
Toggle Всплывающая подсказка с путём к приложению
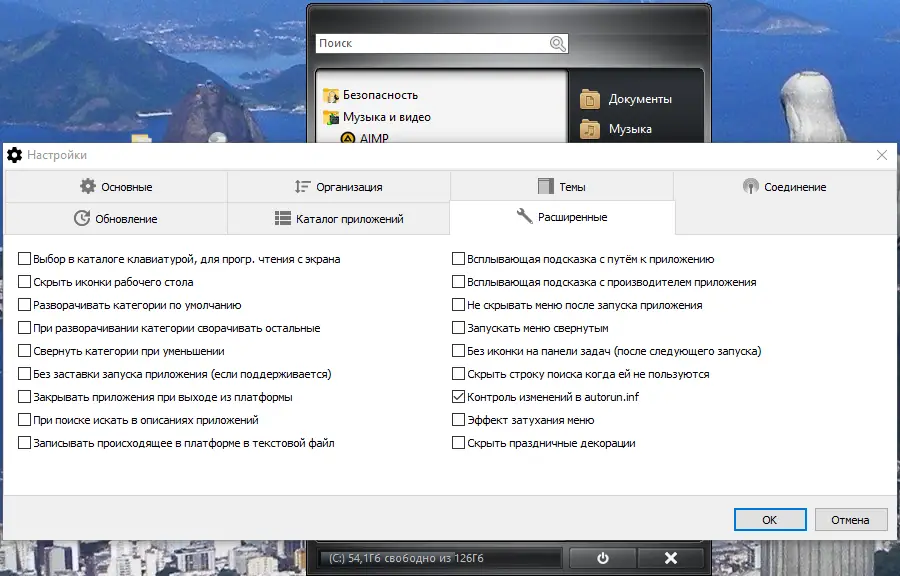pyautogui.click(x=458, y=259)
